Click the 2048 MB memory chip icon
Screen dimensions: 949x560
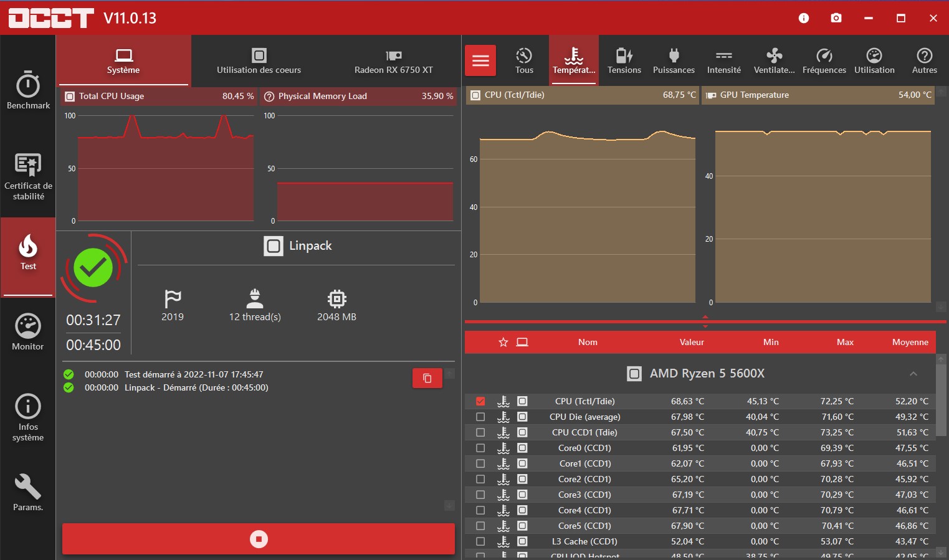[336, 298]
